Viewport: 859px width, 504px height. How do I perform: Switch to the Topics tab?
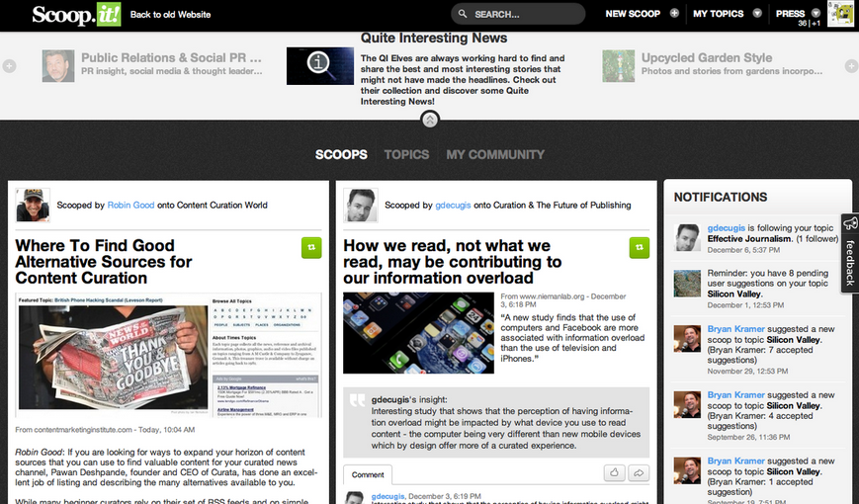[406, 154]
